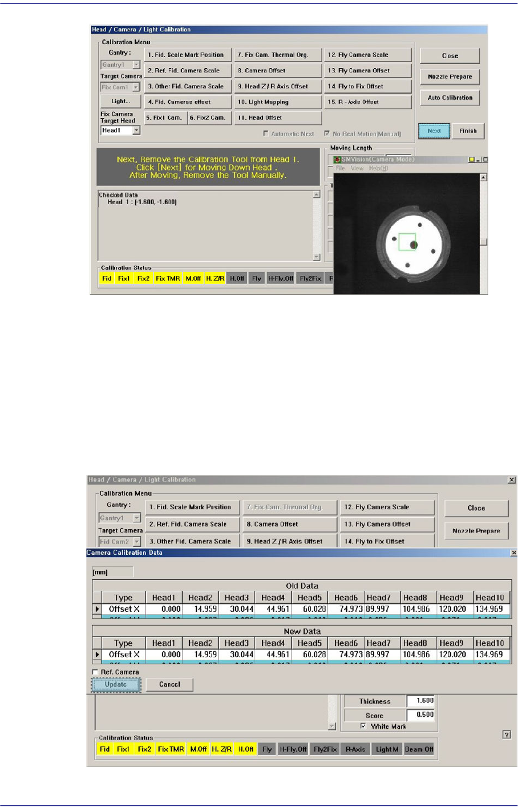Screen dimensions: 518x812
Task: Open the Fid Cam2 target camera dropdown
Action: [x=137, y=541]
